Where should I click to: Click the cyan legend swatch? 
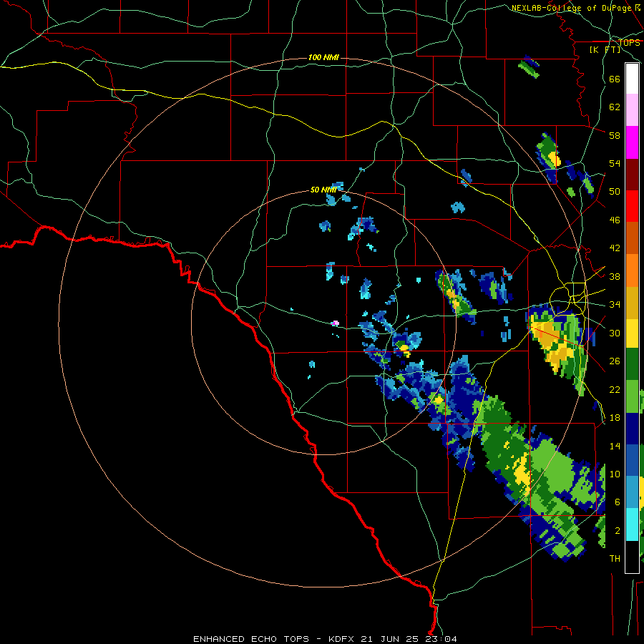point(632,525)
